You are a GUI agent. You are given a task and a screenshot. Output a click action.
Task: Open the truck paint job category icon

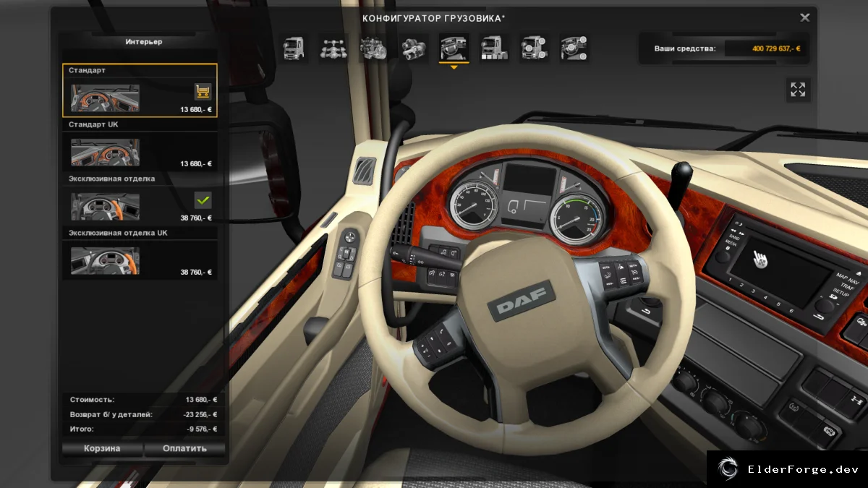(494, 48)
